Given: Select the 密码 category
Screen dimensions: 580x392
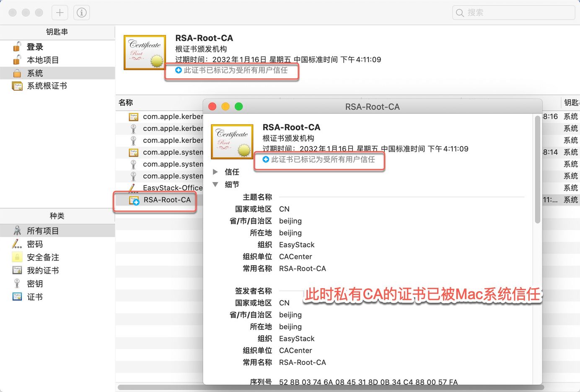Looking at the screenshot, I should (x=35, y=244).
